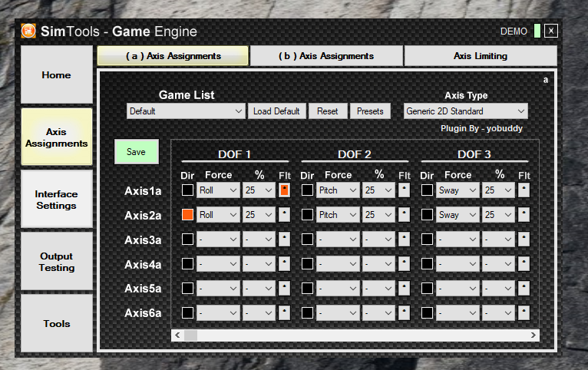
Task: Click the horizontal scrollbar left arrow
Action: [x=178, y=335]
